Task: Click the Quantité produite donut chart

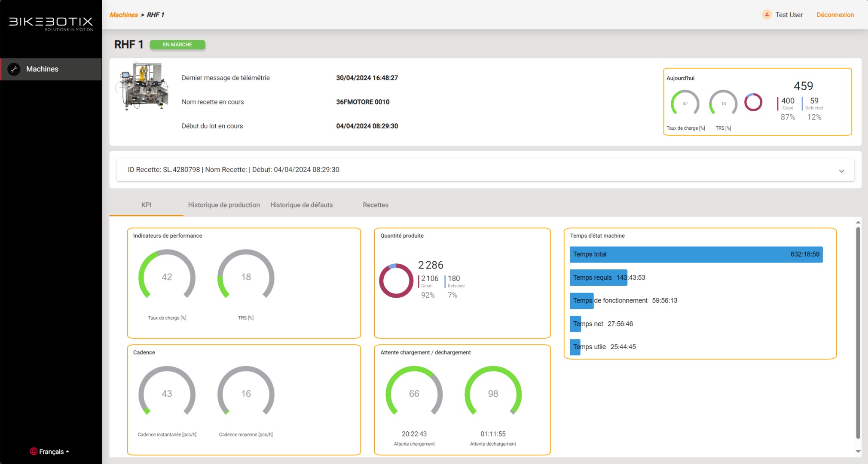Action: pyautogui.click(x=396, y=281)
